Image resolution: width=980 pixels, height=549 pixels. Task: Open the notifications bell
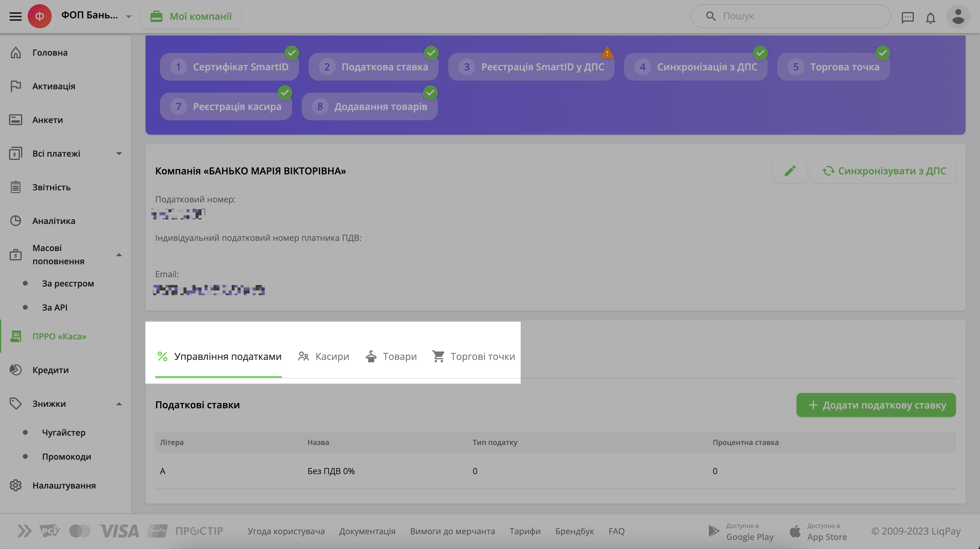[931, 17]
